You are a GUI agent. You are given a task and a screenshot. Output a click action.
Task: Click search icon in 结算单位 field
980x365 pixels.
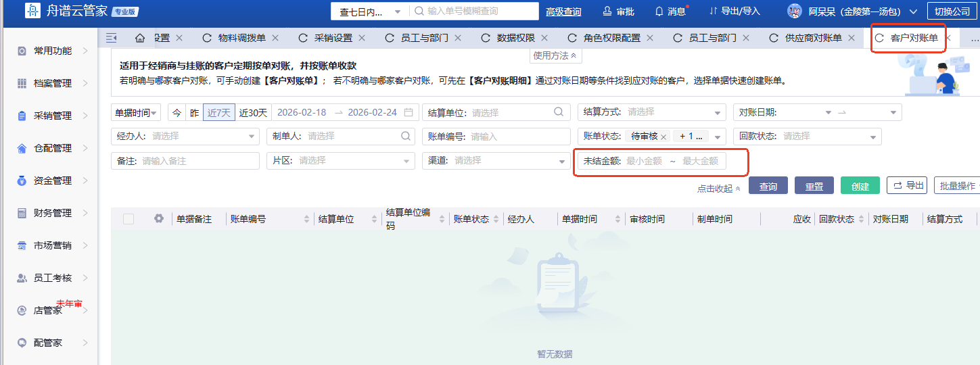(559, 112)
